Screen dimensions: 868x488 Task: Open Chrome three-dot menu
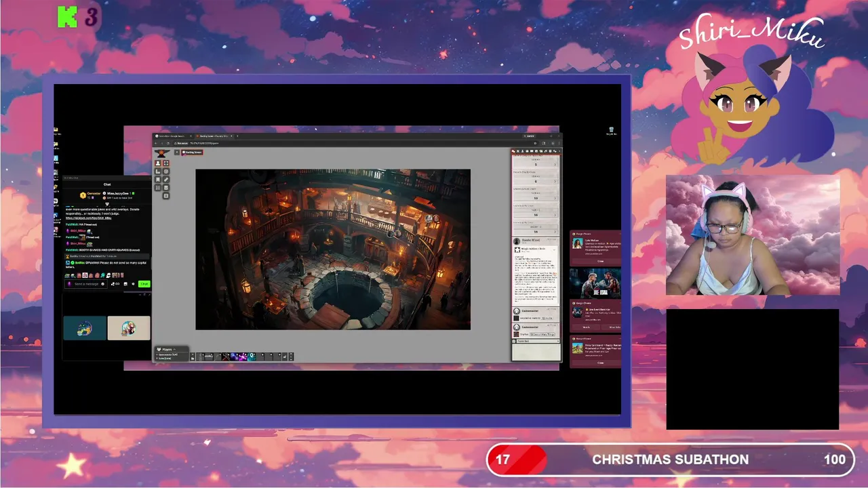click(x=559, y=143)
